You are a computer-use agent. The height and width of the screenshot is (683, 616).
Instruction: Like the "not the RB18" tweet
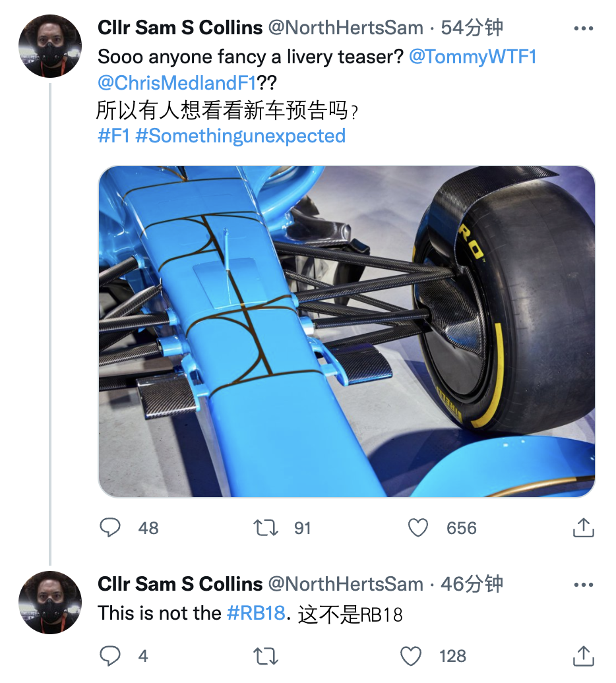pos(411,656)
